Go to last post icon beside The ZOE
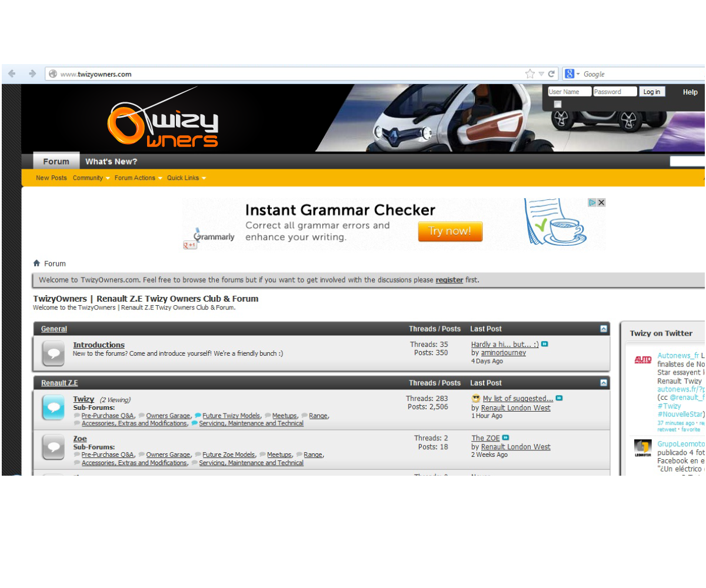 (x=505, y=437)
